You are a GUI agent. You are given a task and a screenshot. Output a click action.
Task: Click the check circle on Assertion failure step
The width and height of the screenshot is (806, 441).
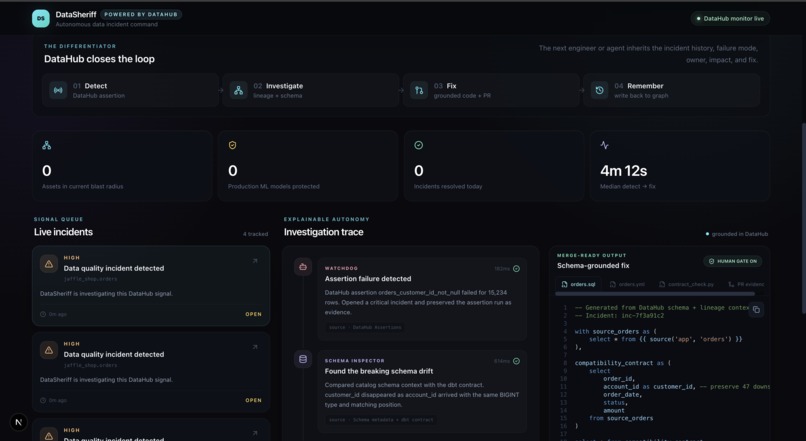tap(516, 269)
